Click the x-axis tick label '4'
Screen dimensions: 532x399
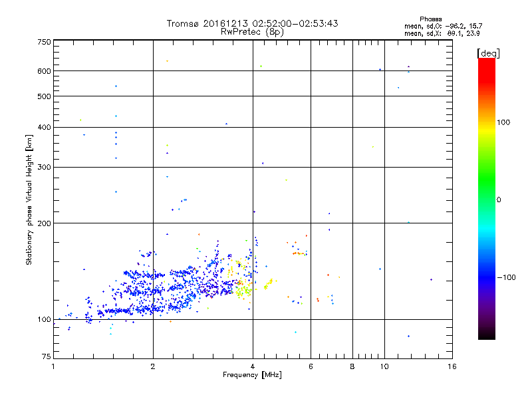253,366
